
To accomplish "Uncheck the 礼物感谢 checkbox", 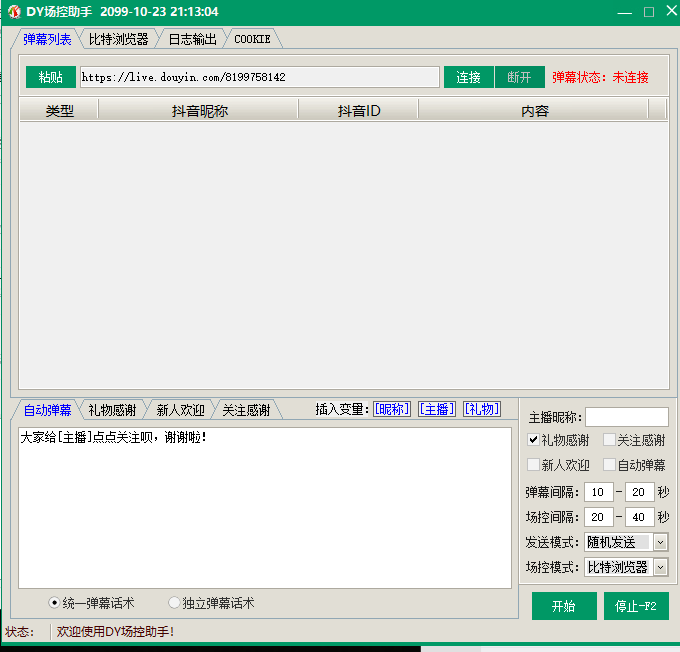I will pyautogui.click(x=533, y=440).
